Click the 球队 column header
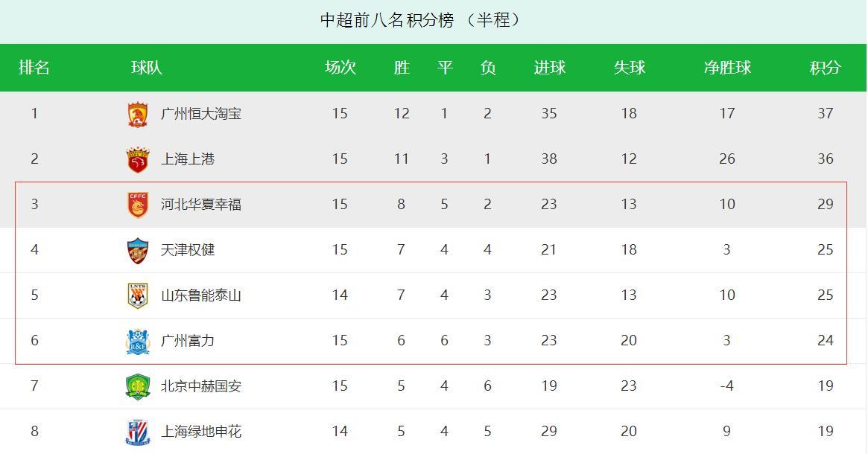Image resolution: width=868 pixels, height=454 pixels. (147, 68)
